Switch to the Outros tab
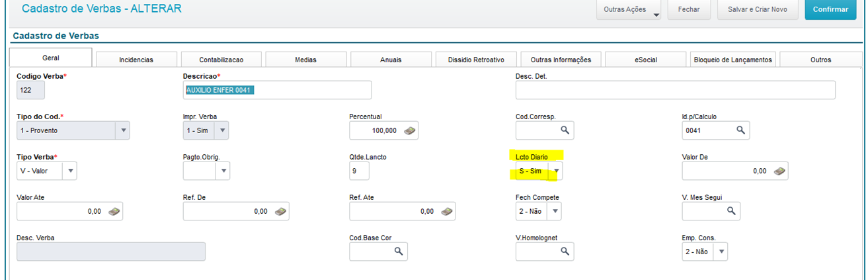 [x=820, y=60]
